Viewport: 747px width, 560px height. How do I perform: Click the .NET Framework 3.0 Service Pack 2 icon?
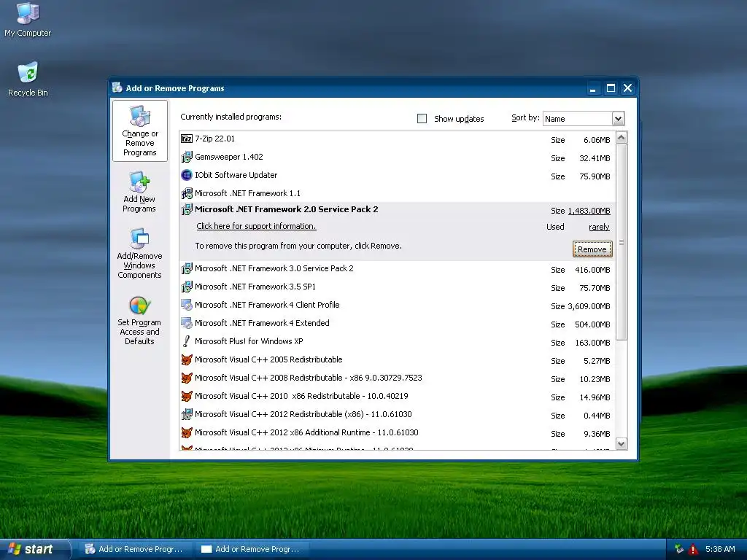[x=187, y=268]
